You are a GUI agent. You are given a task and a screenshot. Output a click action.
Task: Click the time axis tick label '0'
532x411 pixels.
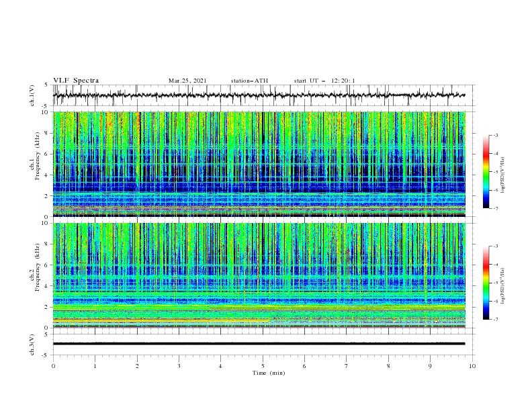point(53,366)
